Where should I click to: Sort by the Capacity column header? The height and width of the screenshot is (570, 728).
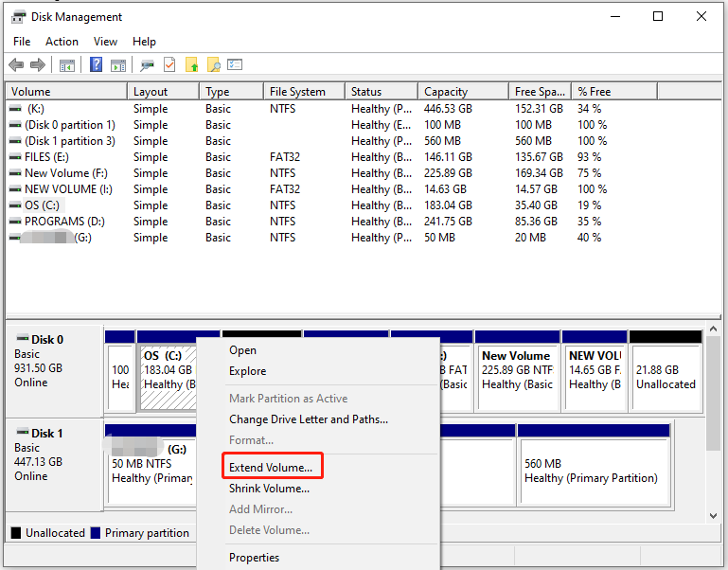[x=446, y=92]
